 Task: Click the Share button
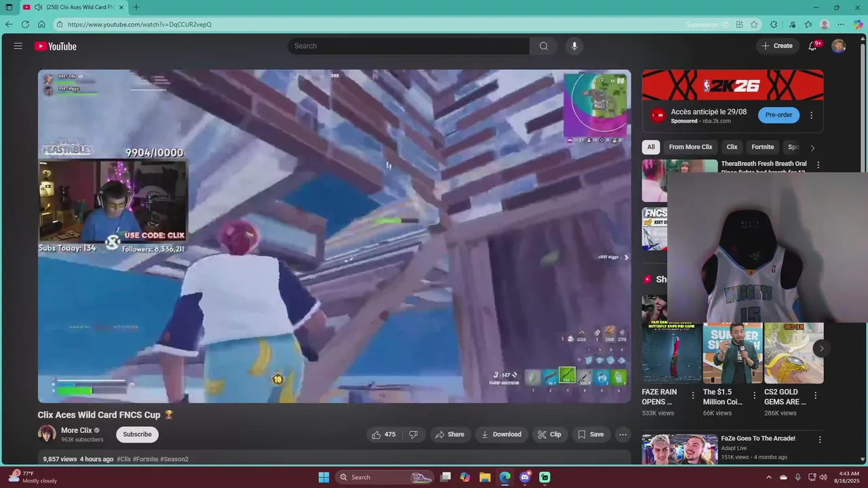tap(450, 434)
